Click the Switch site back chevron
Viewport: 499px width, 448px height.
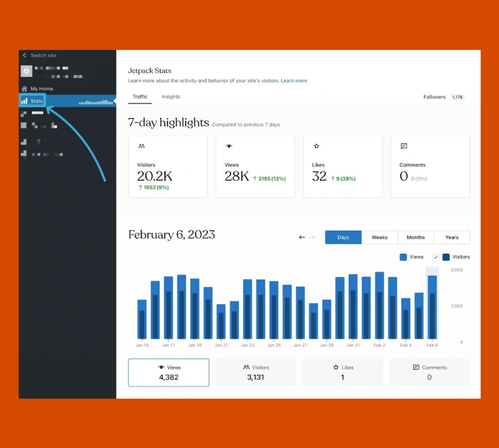(24, 56)
